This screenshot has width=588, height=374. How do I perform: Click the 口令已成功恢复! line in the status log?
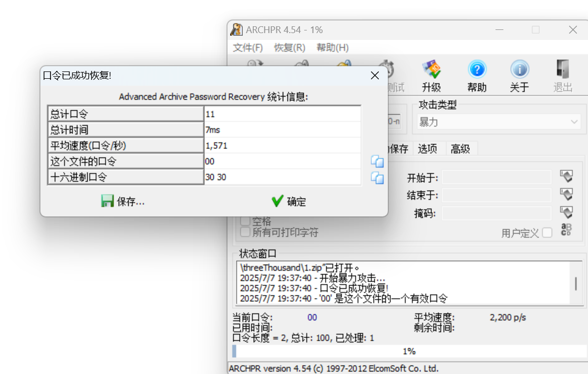314,288
